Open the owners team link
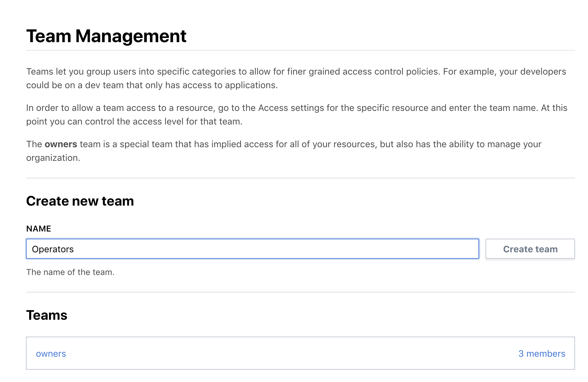The image size is (588, 382). click(51, 353)
